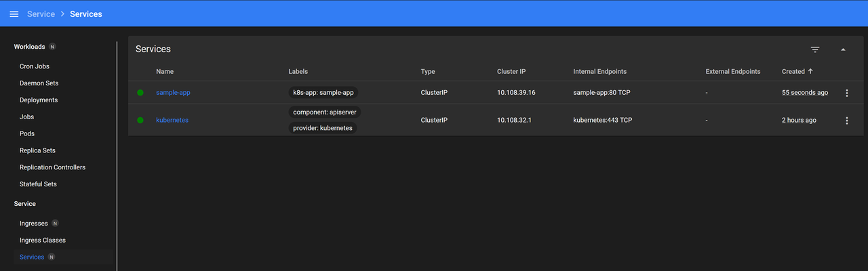
Task: Open actions menu for sample-app service
Action: (846, 93)
